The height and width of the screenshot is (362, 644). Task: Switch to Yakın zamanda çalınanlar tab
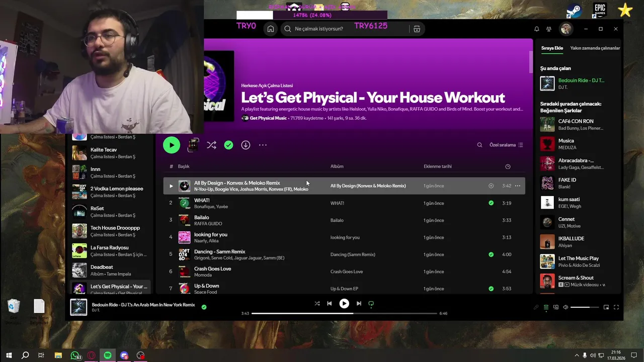tap(595, 48)
